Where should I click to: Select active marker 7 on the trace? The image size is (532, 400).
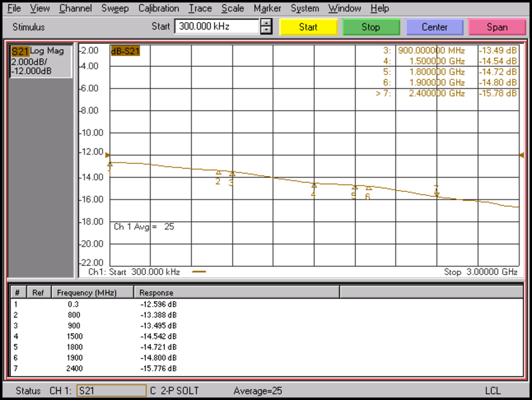pyautogui.click(x=437, y=193)
